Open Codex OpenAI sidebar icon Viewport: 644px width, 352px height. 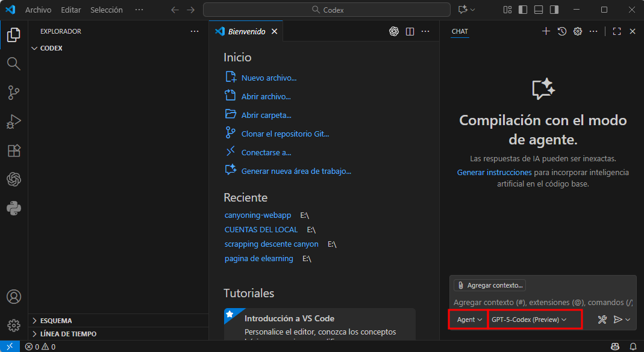(13, 179)
